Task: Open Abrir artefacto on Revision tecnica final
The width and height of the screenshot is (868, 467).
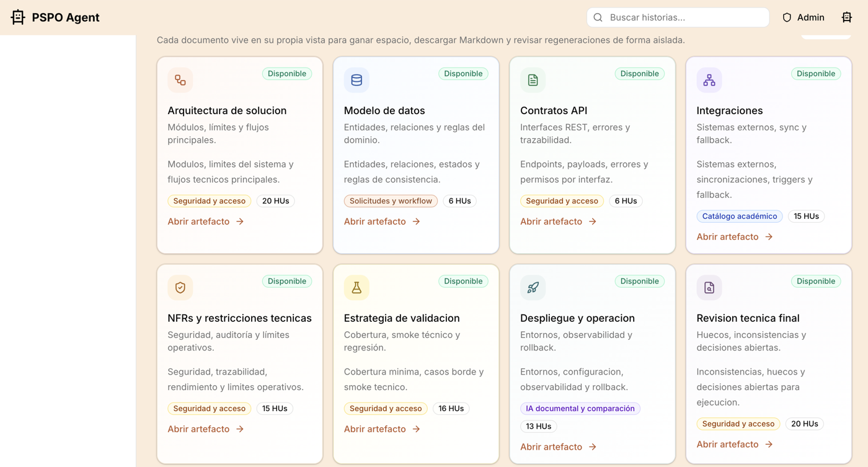Action: pos(727,444)
